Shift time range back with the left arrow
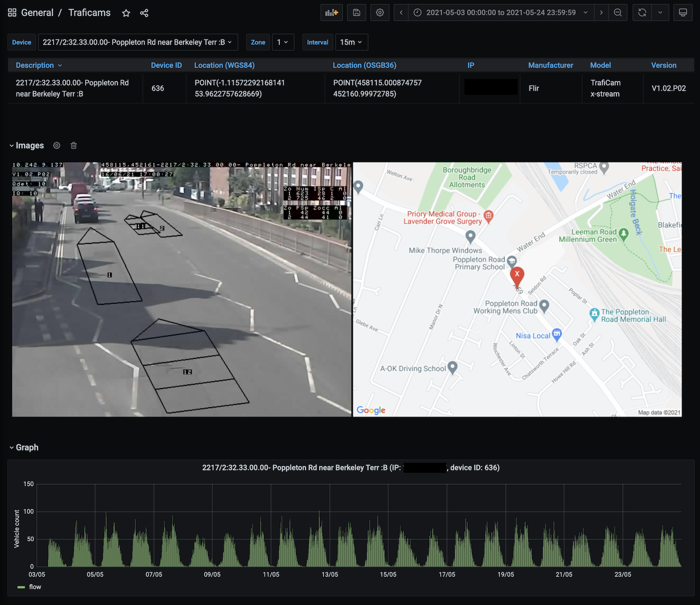Image resolution: width=700 pixels, height=605 pixels. tap(401, 13)
